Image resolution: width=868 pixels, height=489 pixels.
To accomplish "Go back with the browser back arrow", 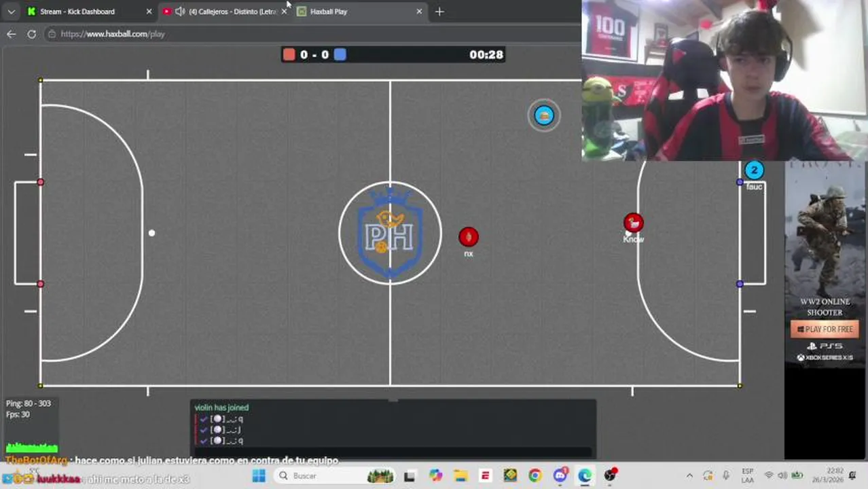I will point(12,34).
